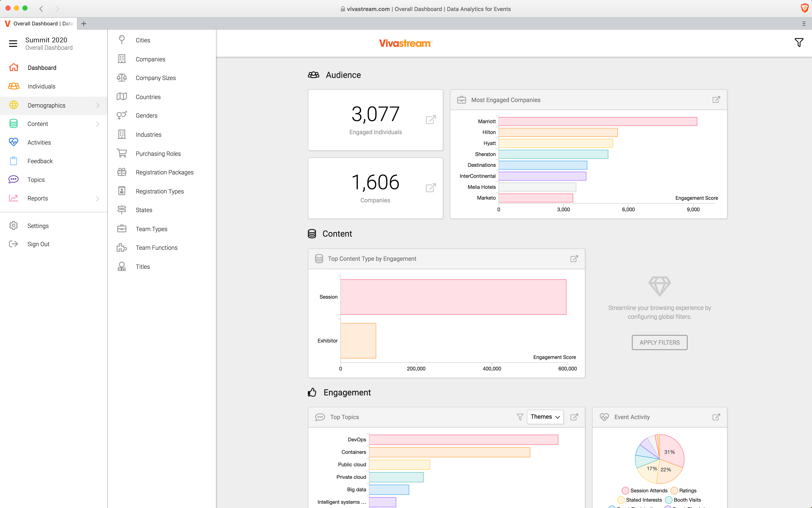812x508 pixels.
Task: Click the Purchasing Roles cart icon
Action: [x=122, y=153]
